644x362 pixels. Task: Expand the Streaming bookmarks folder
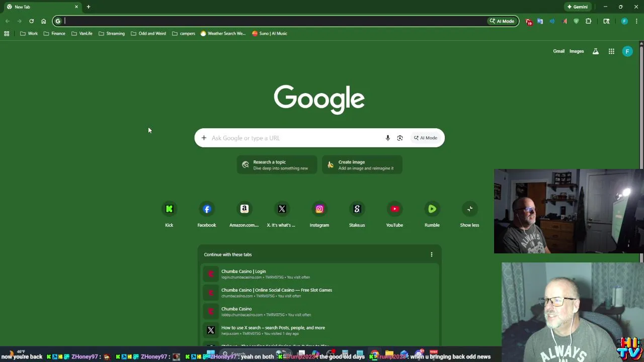(x=112, y=34)
